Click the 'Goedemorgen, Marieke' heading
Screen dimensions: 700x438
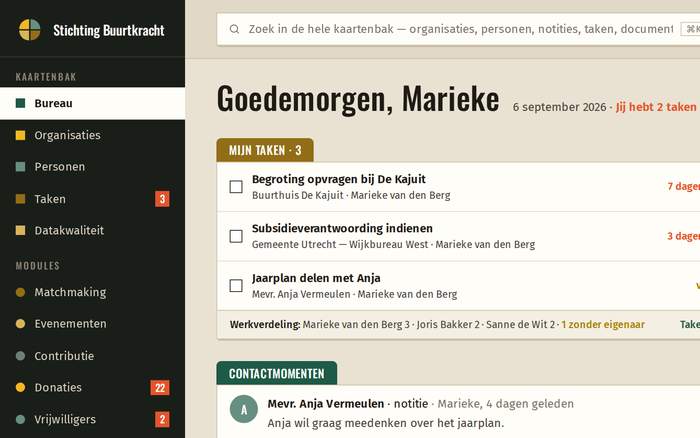[x=358, y=99]
